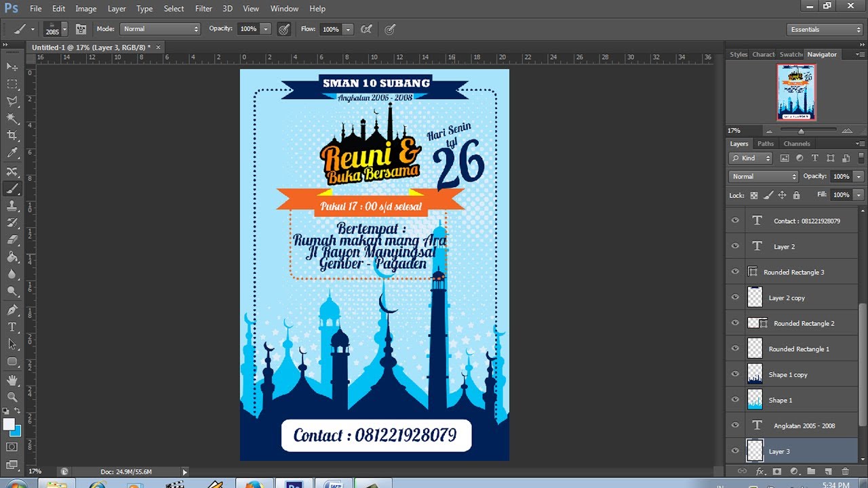Create a new layer group

coord(811,471)
